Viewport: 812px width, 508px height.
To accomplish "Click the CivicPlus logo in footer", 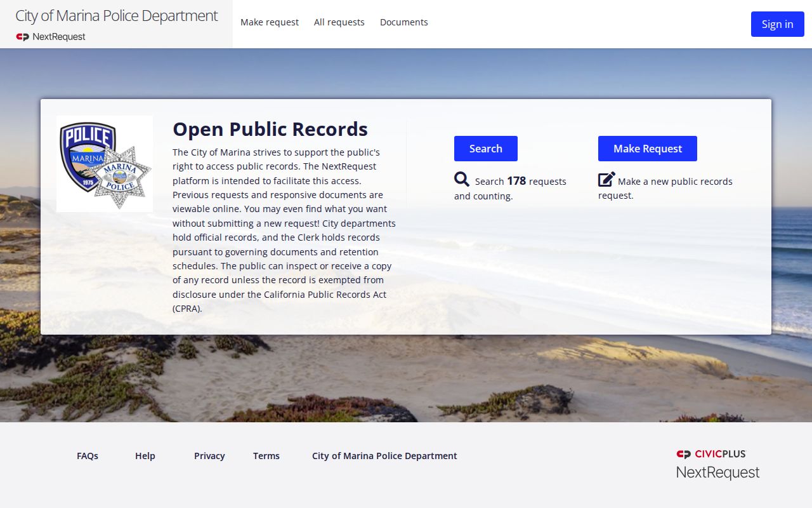I will pyautogui.click(x=711, y=454).
